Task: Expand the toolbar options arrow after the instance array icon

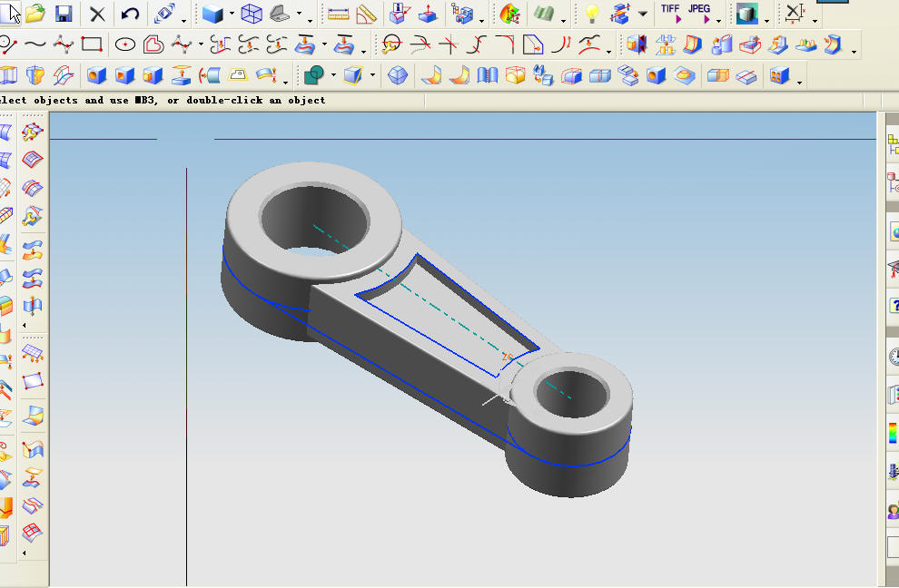Action: [800, 83]
